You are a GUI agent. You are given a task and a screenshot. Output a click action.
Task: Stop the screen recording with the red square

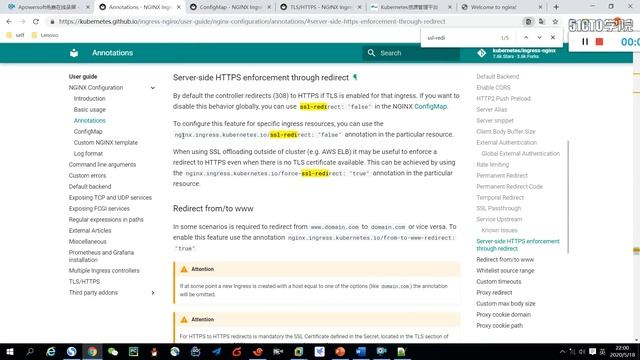[x=599, y=42]
